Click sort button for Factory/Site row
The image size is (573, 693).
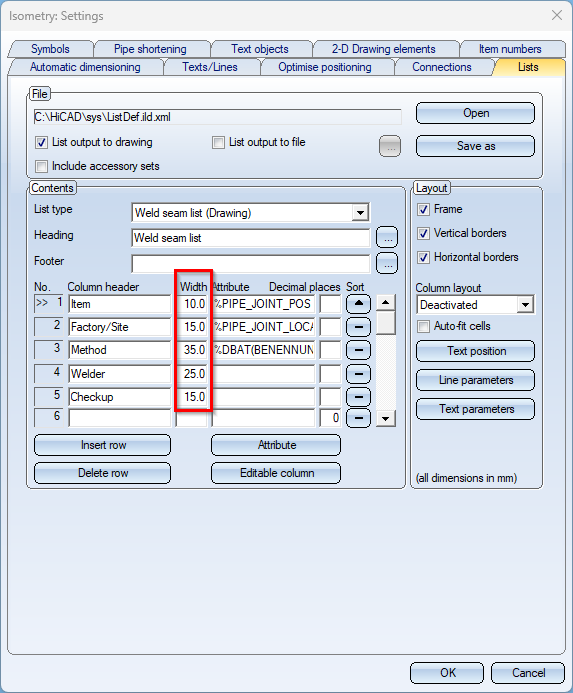[359, 327]
